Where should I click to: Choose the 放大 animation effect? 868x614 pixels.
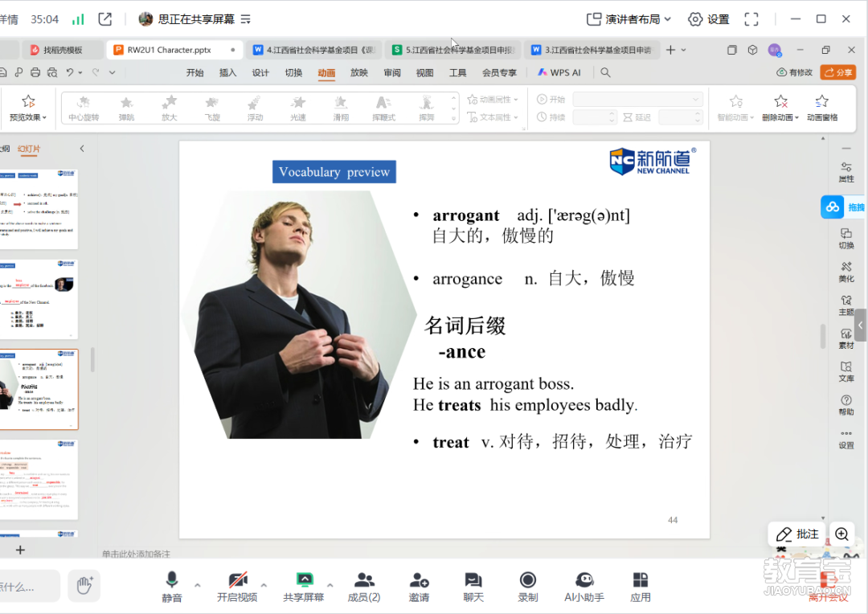170,108
